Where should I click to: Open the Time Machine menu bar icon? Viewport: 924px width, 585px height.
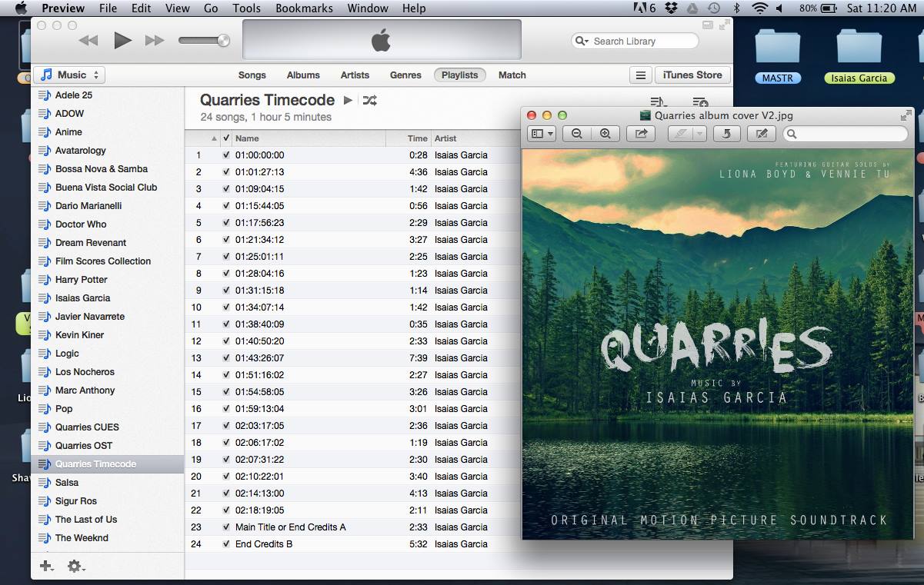tap(714, 8)
